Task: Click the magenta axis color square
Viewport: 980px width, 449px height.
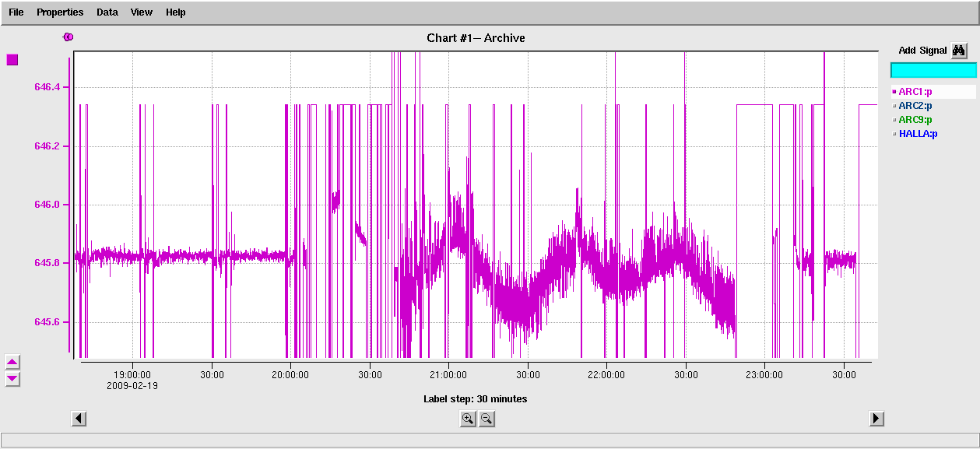Action: coord(12,60)
